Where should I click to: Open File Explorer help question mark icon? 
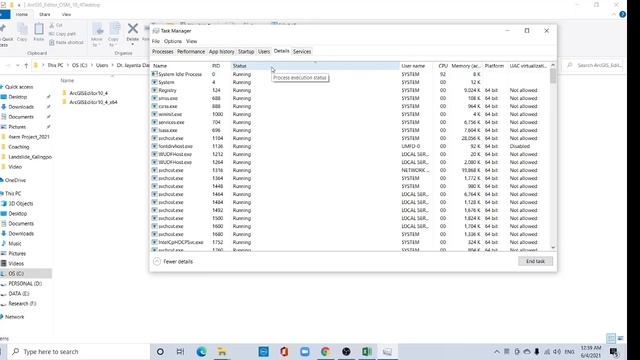[622, 15]
